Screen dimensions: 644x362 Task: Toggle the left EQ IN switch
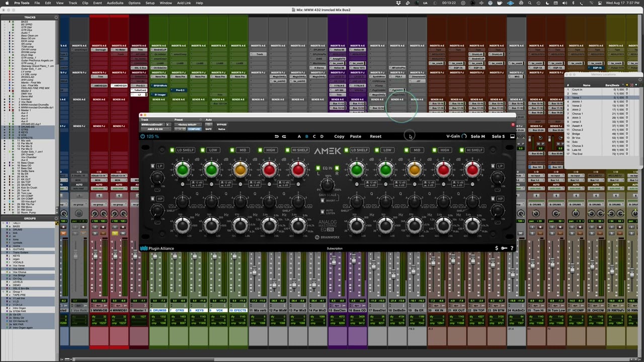[x=317, y=168]
